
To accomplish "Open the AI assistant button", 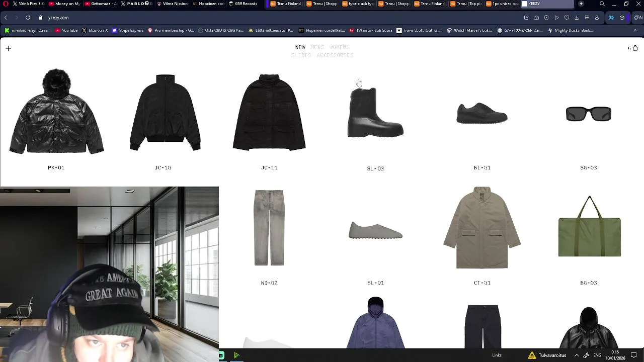I will 637,18.
